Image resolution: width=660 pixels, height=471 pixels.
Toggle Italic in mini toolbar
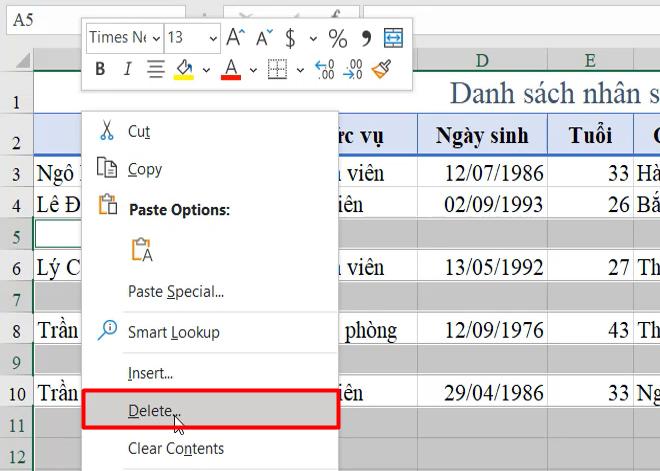point(128,69)
